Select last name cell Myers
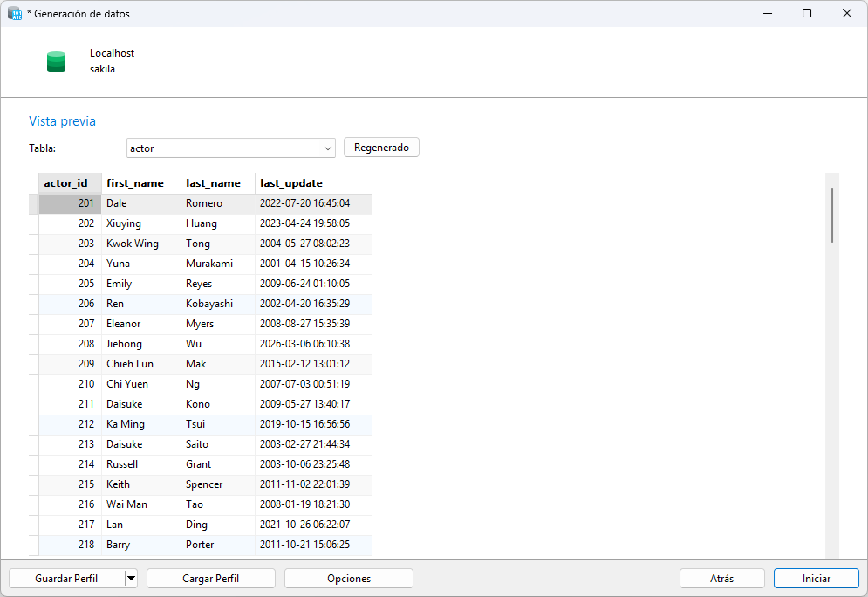Screen dimensions: 868x597 pyautogui.click(x=218, y=324)
